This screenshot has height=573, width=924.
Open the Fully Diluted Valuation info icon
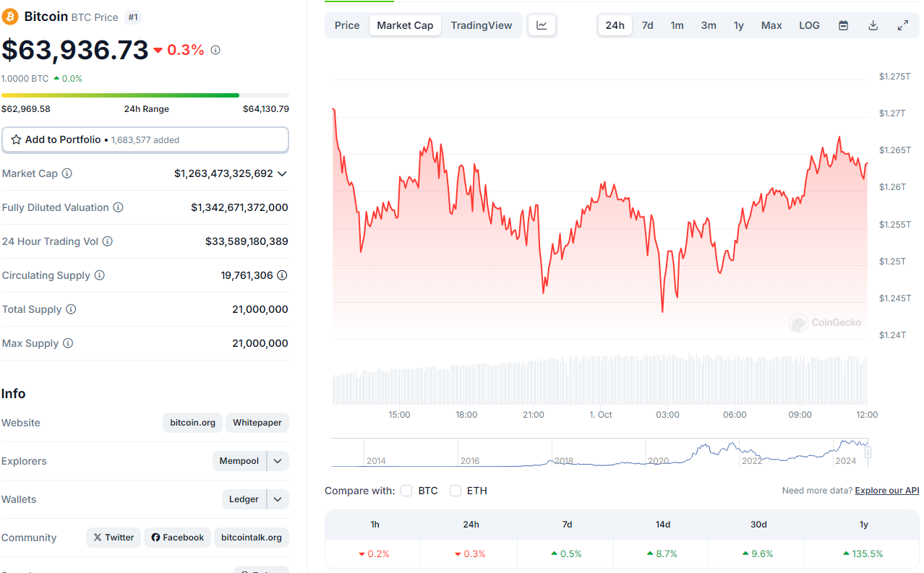click(118, 207)
